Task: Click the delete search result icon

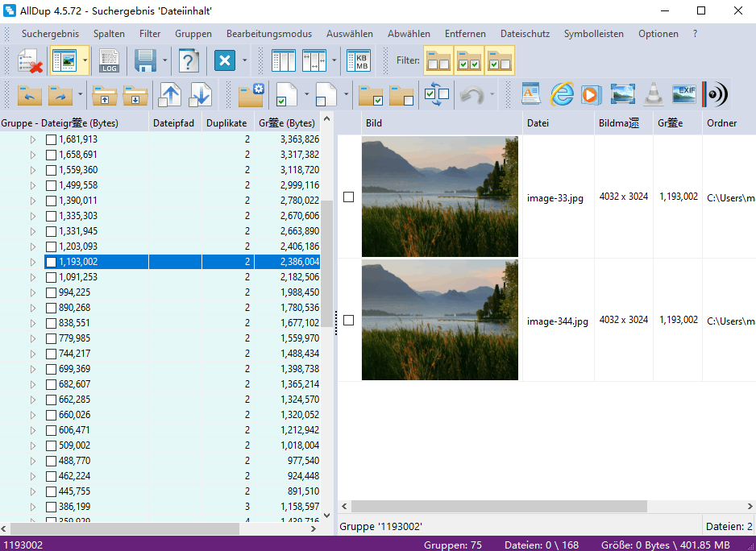Action: 30,61
